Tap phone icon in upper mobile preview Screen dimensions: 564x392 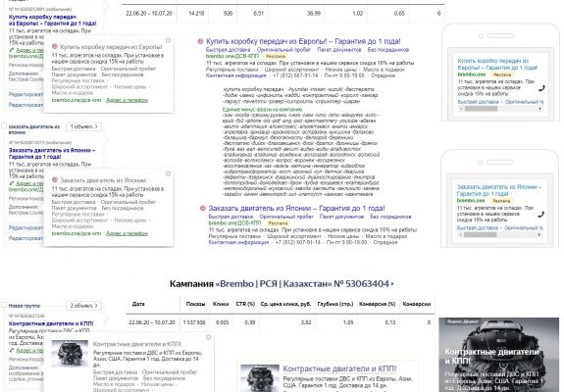541,87
